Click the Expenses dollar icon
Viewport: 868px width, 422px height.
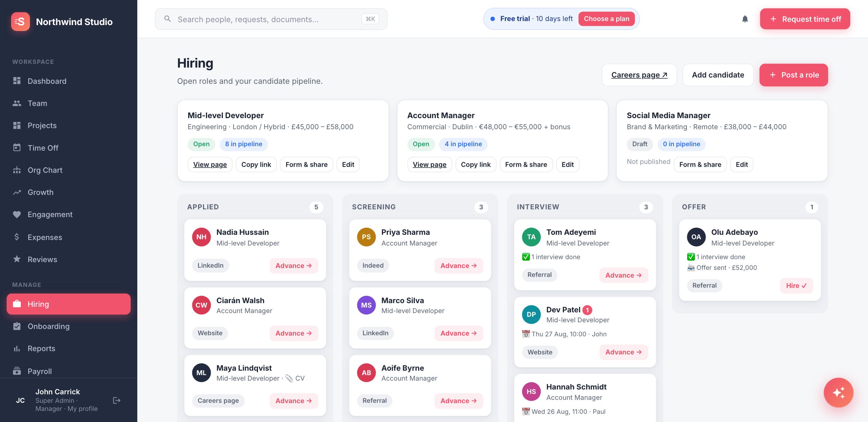pos(17,237)
